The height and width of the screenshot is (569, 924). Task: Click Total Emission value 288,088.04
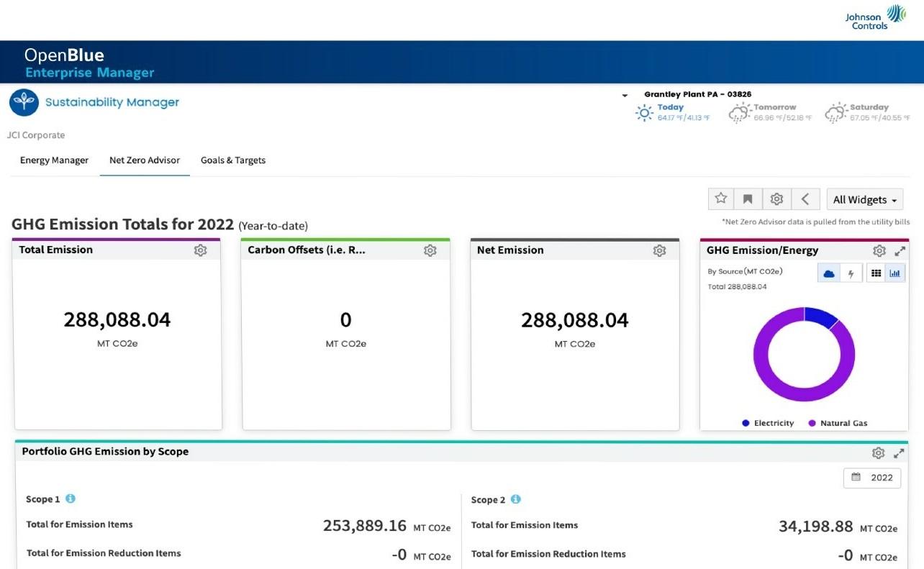click(x=117, y=320)
